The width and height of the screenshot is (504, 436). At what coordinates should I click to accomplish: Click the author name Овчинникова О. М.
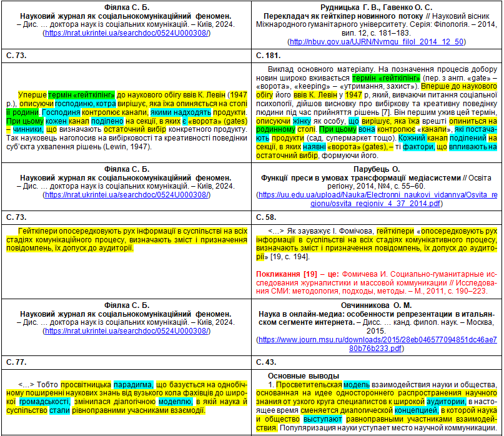tap(377, 305)
